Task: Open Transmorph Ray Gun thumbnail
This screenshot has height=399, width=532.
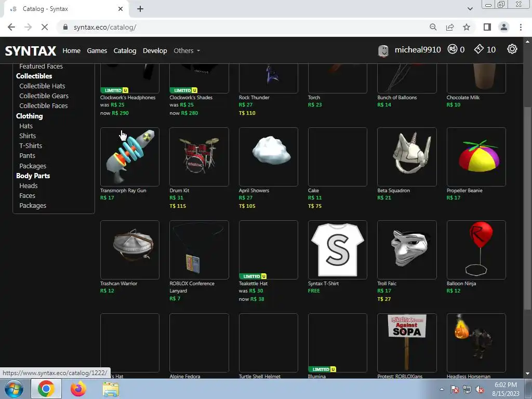Action: 129,157
